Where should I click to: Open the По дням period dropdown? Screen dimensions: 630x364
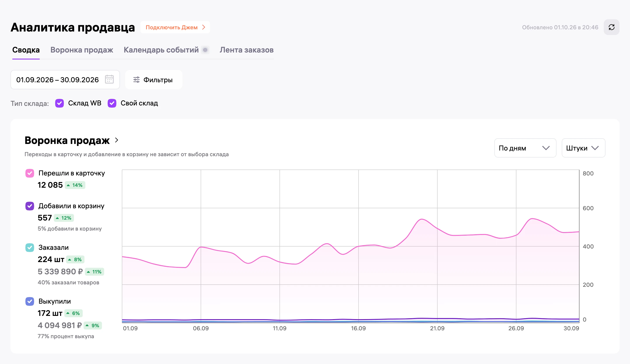525,148
